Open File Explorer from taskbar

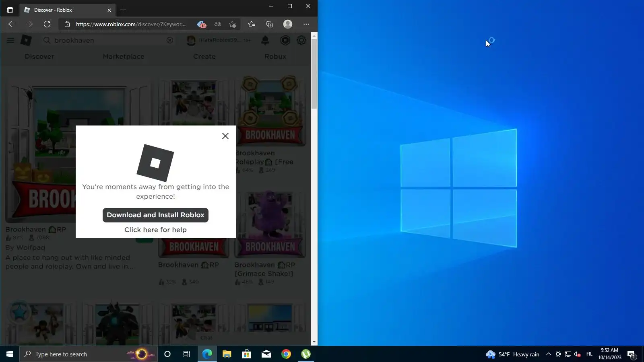(227, 354)
